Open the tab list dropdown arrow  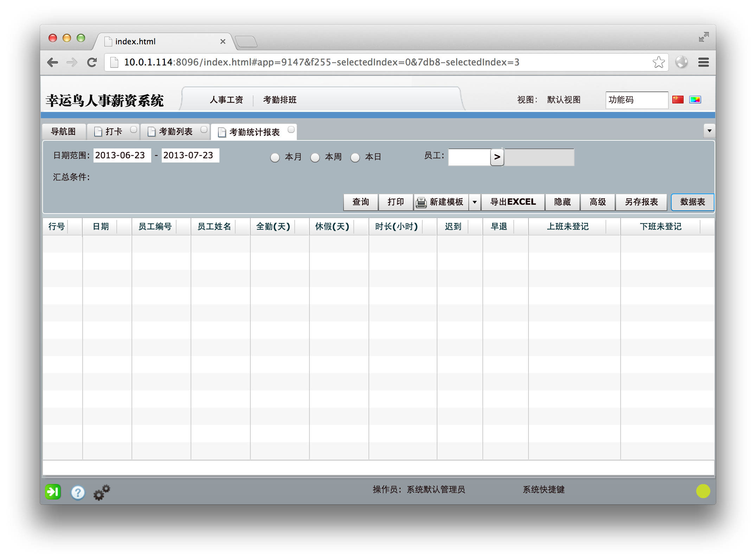709,131
